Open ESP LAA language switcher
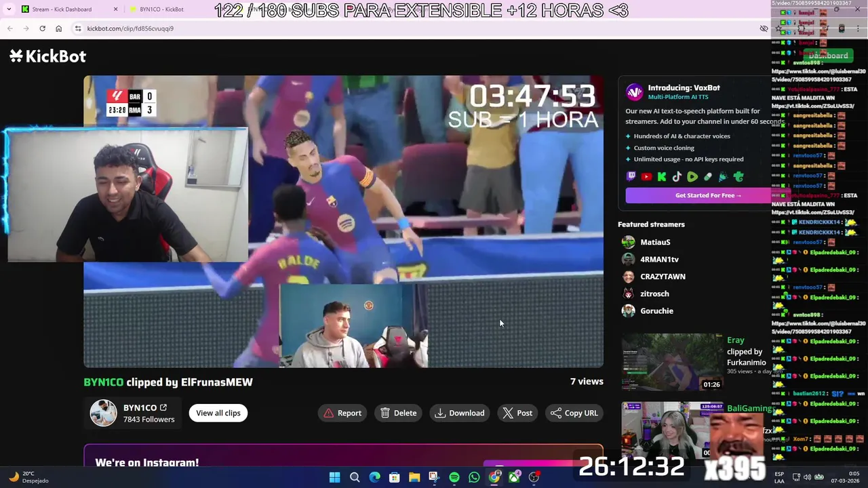This screenshot has width=868, height=488. [x=779, y=477]
